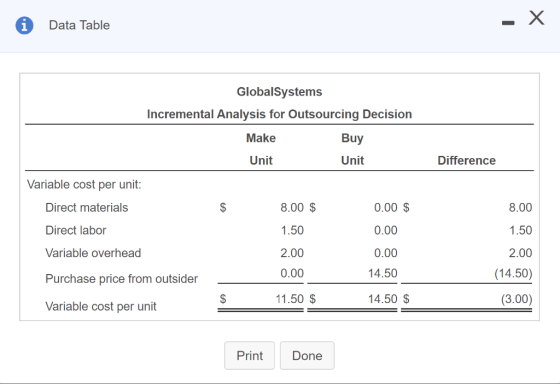Click Direct labor Buy value 0.00
Image resolution: width=560 pixels, height=384 pixels.
[x=385, y=230]
